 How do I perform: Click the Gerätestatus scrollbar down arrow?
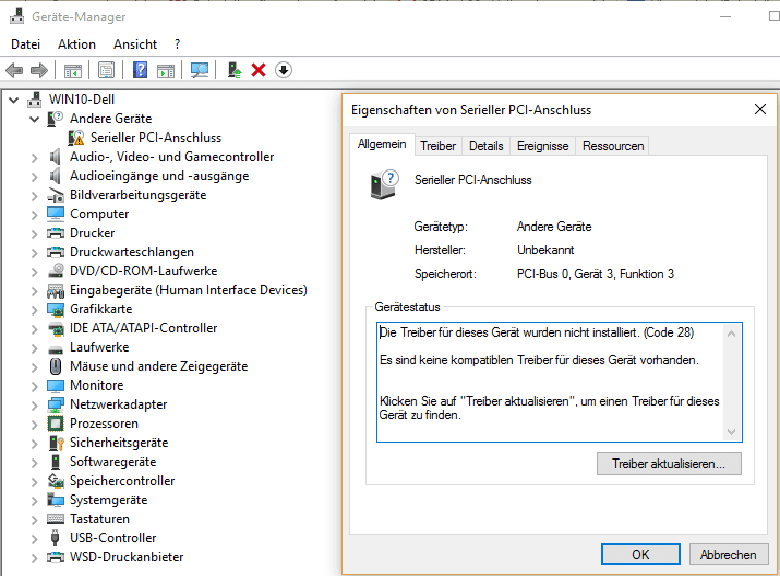(731, 432)
